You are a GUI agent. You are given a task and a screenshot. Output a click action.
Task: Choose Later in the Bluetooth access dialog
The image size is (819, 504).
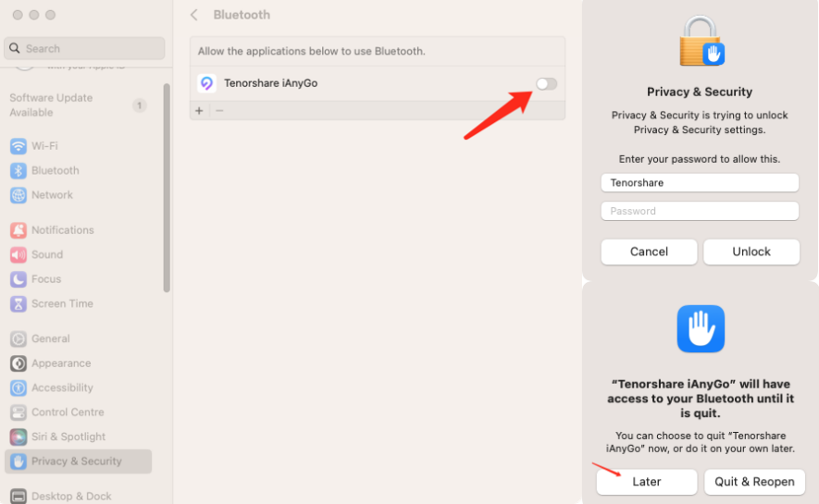[647, 482]
